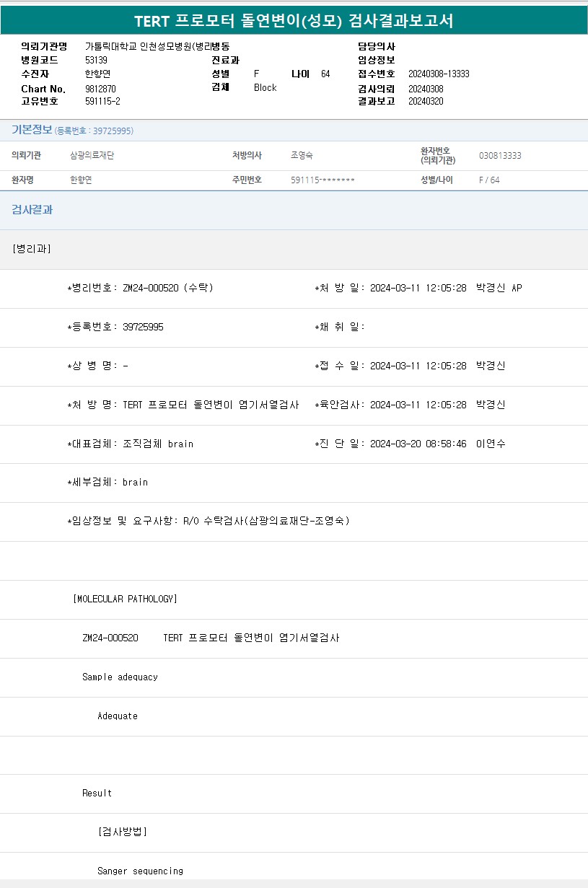The image size is (588, 888).
Task: Click Chart No. value '9812870'
Action: (x=100, y=88)
